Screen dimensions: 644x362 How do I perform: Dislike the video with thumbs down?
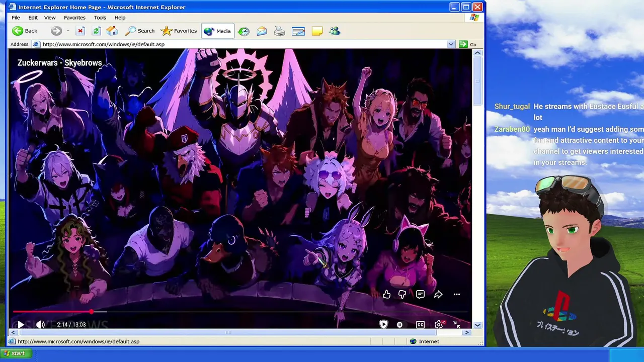click(403, 295)
